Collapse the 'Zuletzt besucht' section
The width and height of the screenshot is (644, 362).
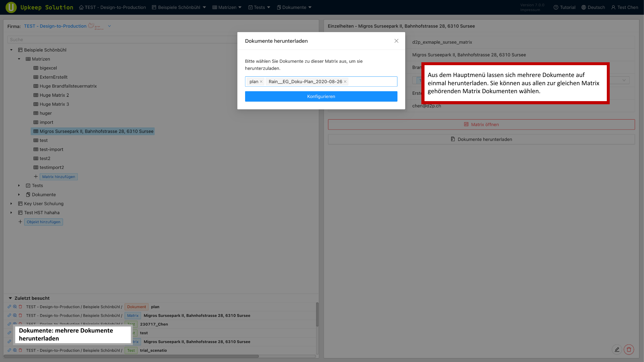(x=10, y=298)
